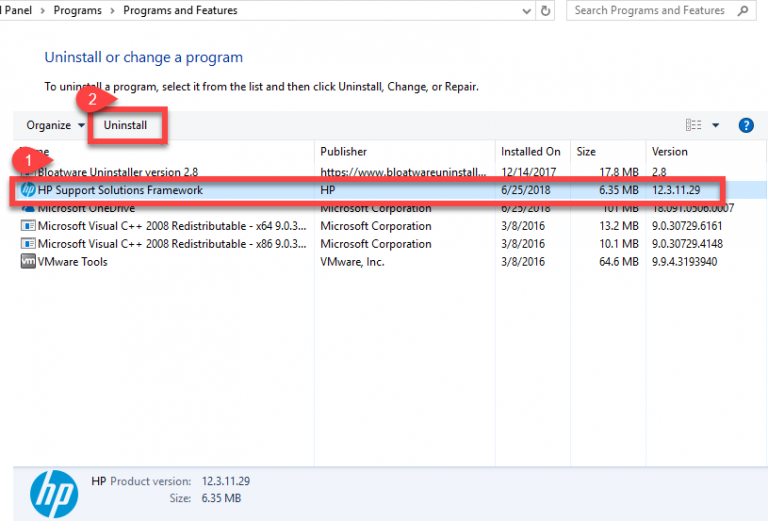Viewport: 768px width, 521px height.
Task: Select the VMware Tools row
Action: [389, 262]
